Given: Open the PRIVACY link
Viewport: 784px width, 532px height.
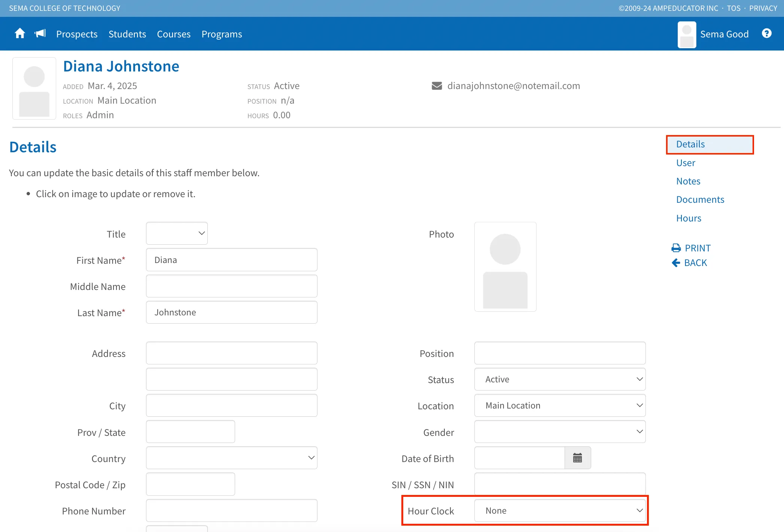Looking at the screenshot, I should click(x=763, y=8).
